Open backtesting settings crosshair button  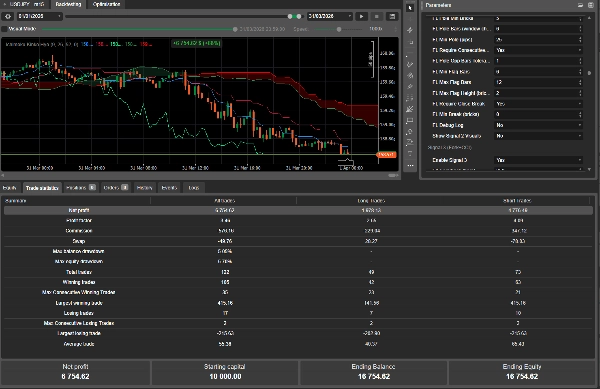point(8,16)
